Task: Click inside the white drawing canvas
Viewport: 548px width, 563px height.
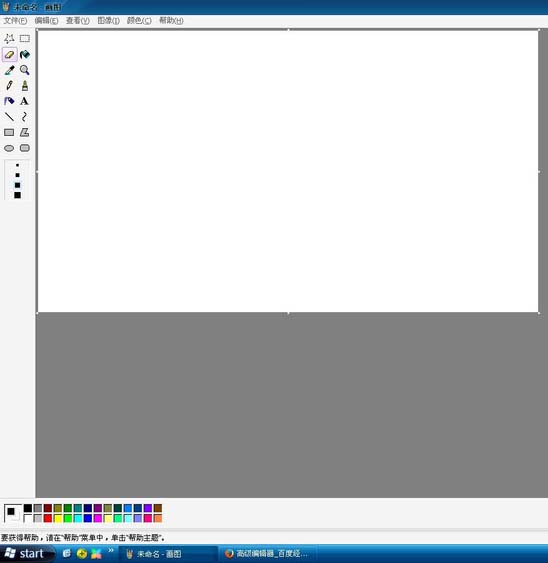Action: (288, 171)
